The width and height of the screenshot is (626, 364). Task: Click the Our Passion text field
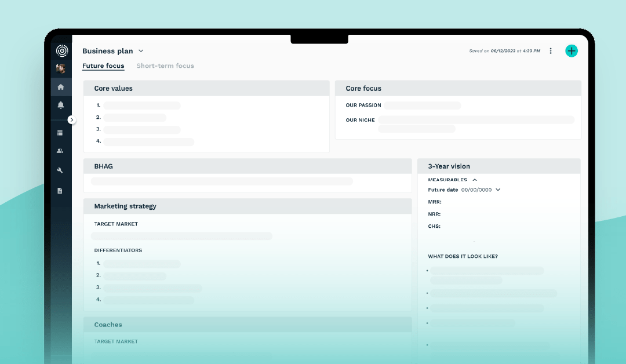click(x=422, y=105)
